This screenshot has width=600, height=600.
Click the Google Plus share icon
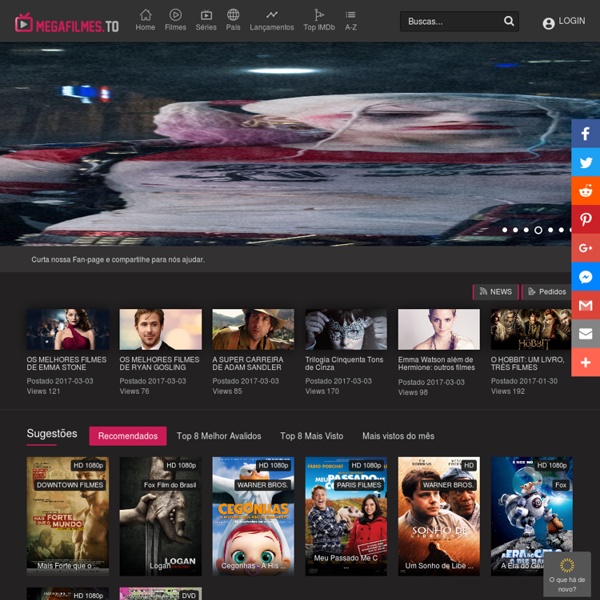point(586,248)
